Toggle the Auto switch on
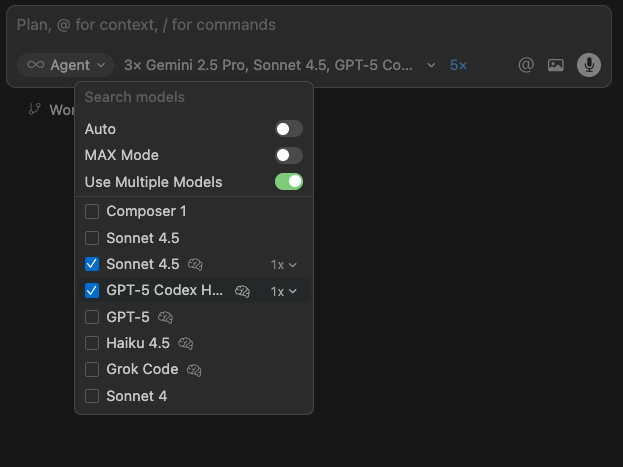Screen dimensions: 623x467 (289, 129)
